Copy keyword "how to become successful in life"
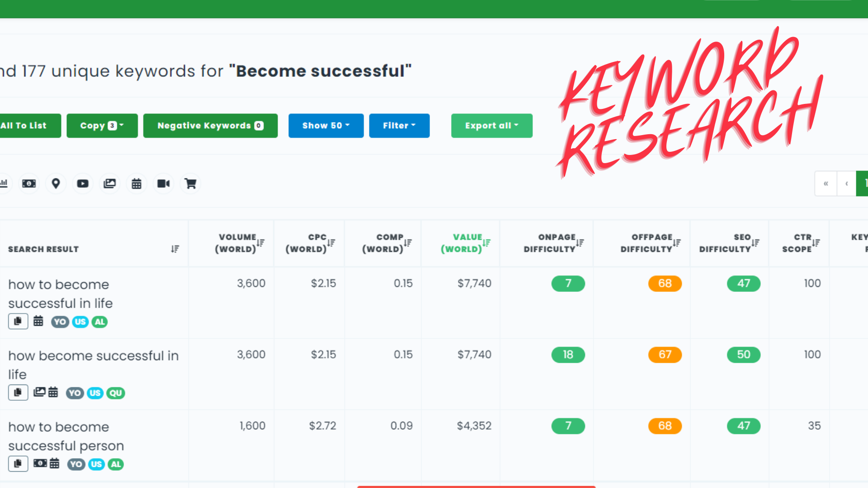The height and width of the screenshot is (488, 868). (18, 321)
